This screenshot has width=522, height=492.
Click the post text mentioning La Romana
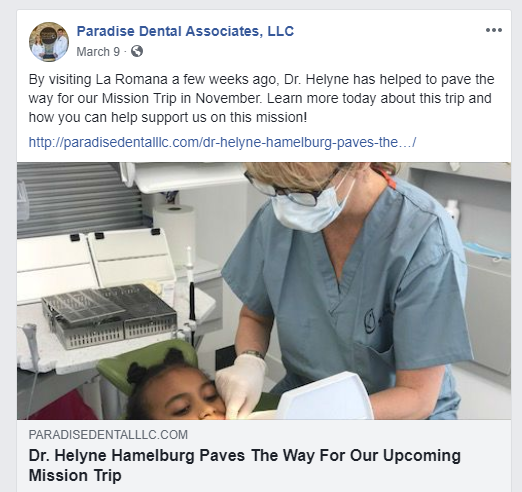[261, 98]
